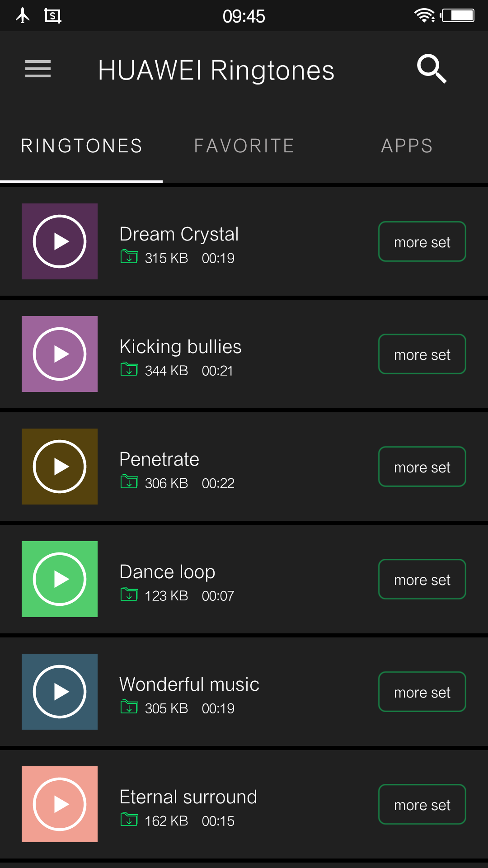Play the Kicking bullies ringtone
The height and width of the screenshot is (868, 488).
60,354
